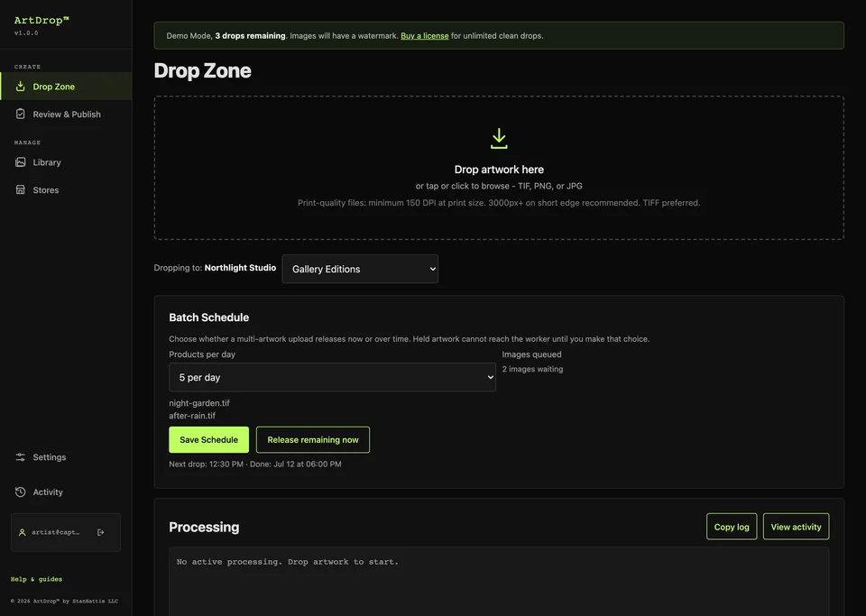866x616 pixels.
Task: Click the night-garden.tif file name
Action: tap(199, 403)
